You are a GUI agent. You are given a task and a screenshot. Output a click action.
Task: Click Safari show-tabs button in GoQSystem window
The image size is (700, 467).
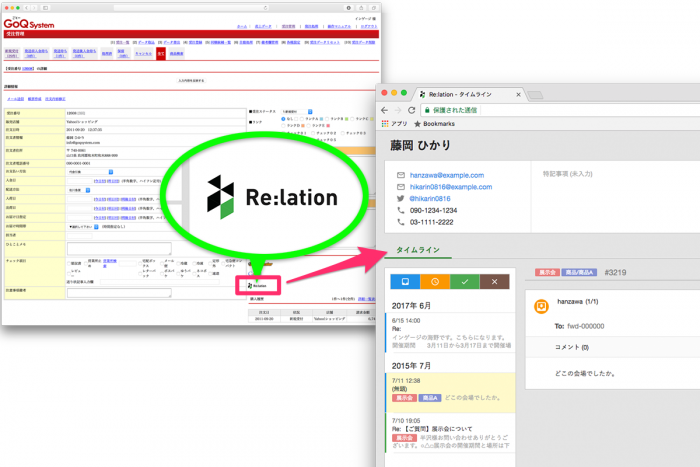(x=374, y=8)
